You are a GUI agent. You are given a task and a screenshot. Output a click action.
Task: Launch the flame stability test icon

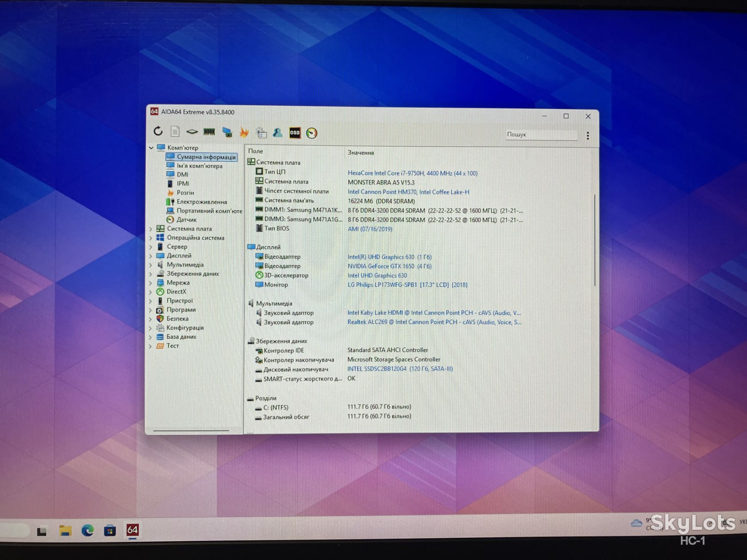[244, 132]
